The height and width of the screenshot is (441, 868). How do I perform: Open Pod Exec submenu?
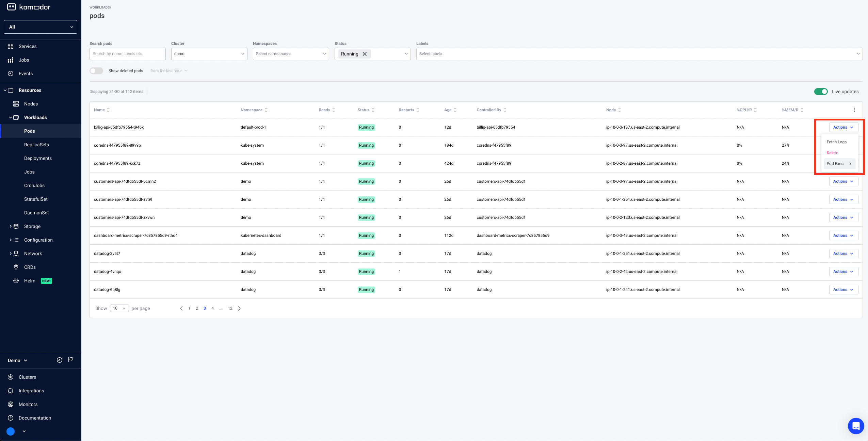pyautogui.click(x=839, y=164)
